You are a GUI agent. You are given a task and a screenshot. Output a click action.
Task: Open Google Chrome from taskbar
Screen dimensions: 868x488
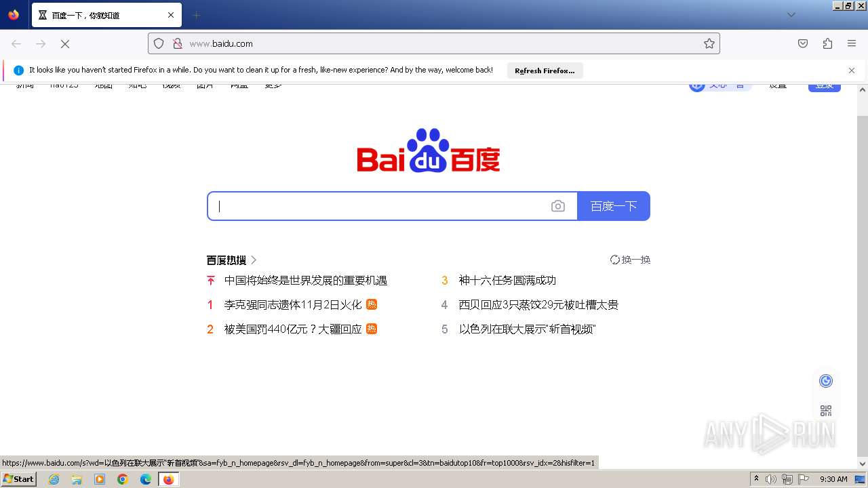[123, 479]
